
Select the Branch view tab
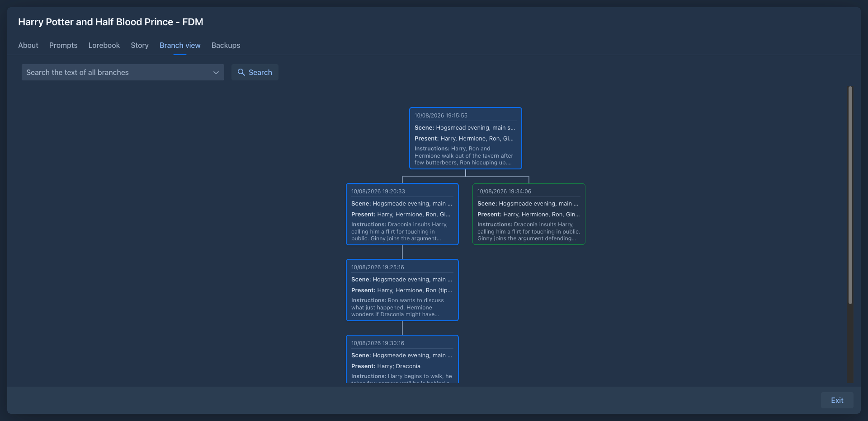180,45
